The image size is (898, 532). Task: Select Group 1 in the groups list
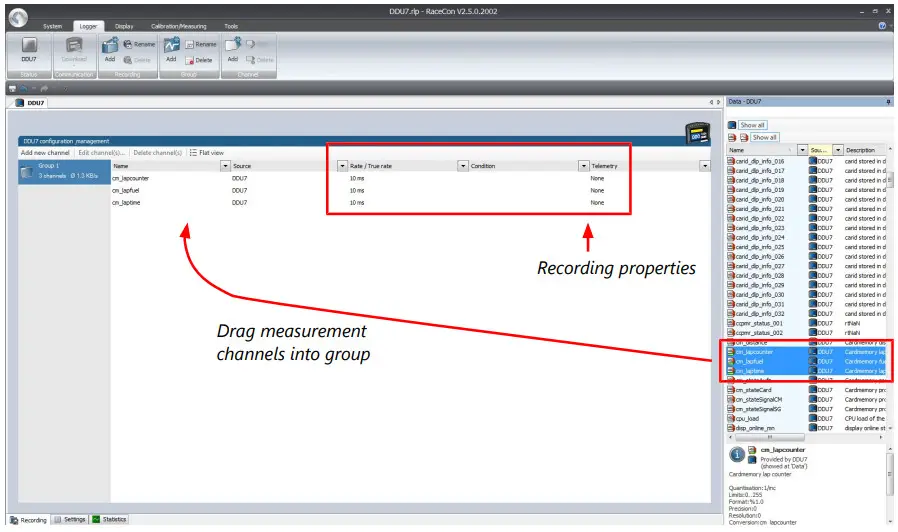(64, 171)
